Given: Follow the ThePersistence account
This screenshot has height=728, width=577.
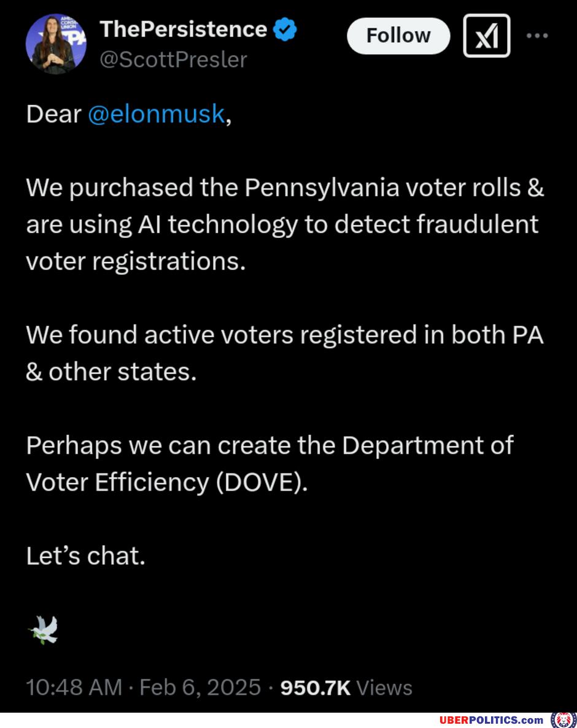Looking at the screenshot, I should pos(398,36).
